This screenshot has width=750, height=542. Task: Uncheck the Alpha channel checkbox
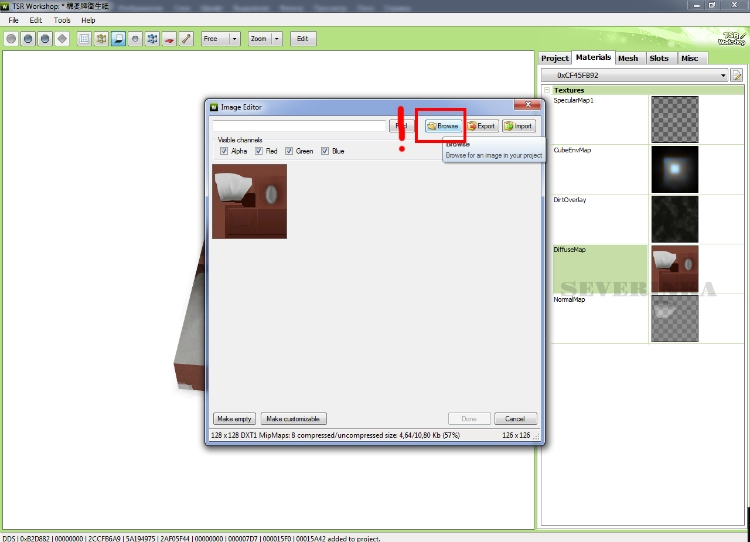pos(224,151)
